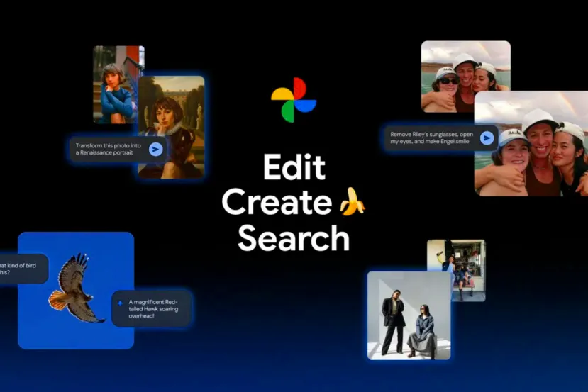
Task: Open the photo of two people in dark coats
Action: (409, 315)
